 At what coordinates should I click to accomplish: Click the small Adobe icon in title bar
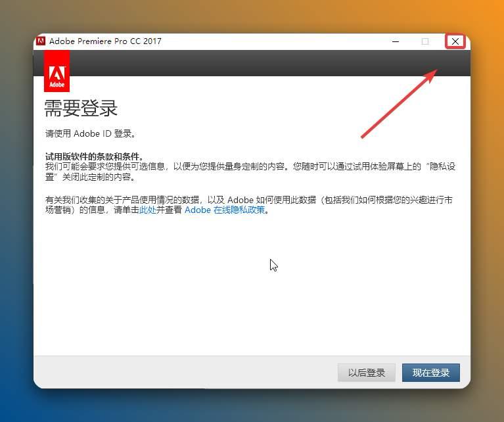[41, 41]
